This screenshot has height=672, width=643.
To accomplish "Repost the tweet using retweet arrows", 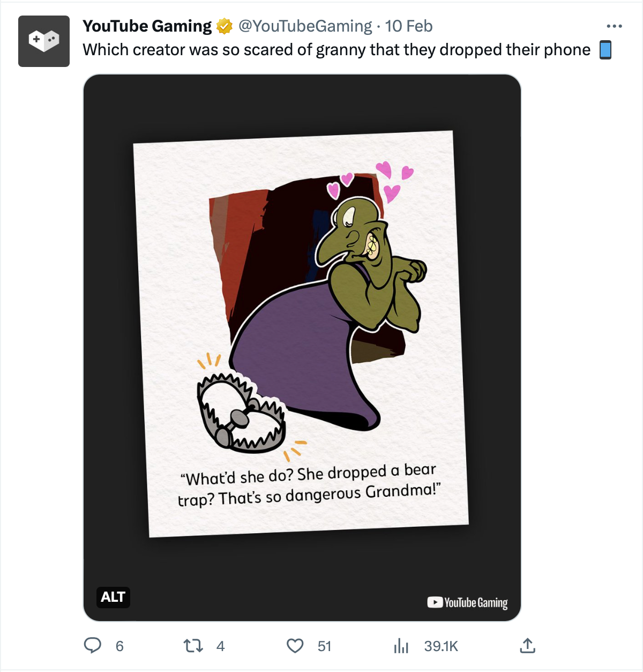I will (x=193, y=646).
